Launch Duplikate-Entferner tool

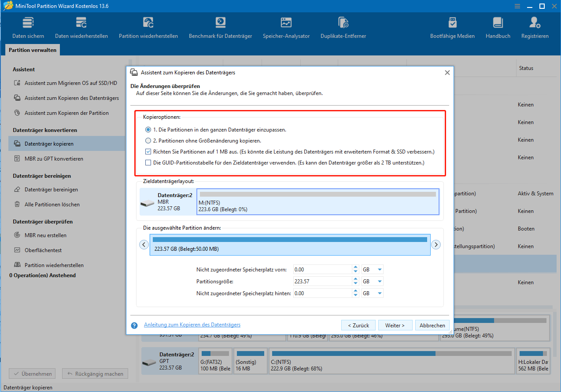pos(343,28)
